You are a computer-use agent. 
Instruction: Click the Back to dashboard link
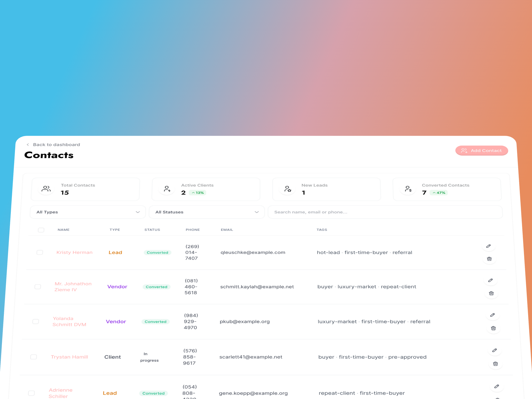click(x=54, y=145)
